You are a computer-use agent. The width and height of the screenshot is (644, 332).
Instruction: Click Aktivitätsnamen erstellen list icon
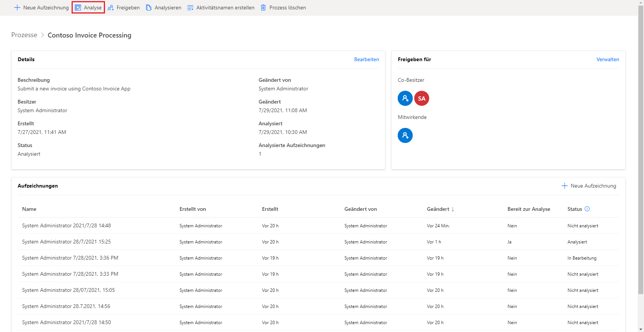point(190,8)
